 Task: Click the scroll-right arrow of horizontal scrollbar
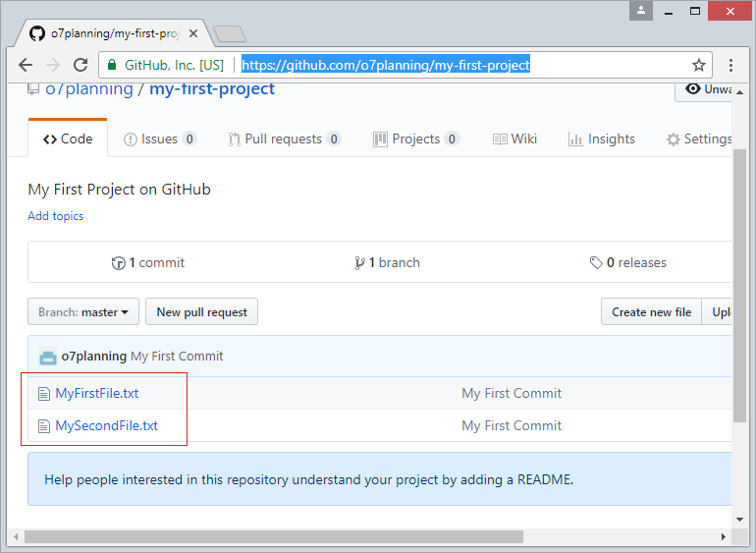click(x=724, y=536)
